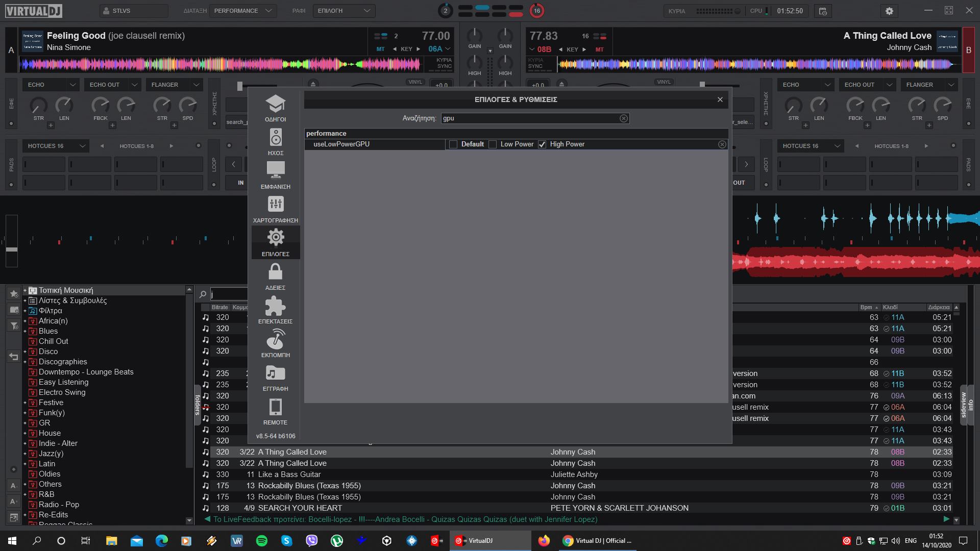Close the ΕΠΙΛΟΓΕΣ & ΡΥΘΜΙΣΕΙΣ dialog
The image size is (980, 551).
click(x=720, y=99)
